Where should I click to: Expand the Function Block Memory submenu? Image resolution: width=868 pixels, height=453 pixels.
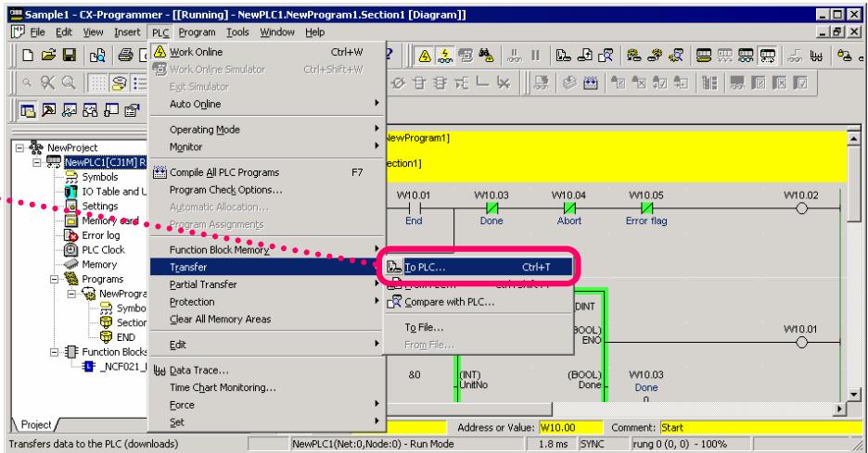(267, 249)
